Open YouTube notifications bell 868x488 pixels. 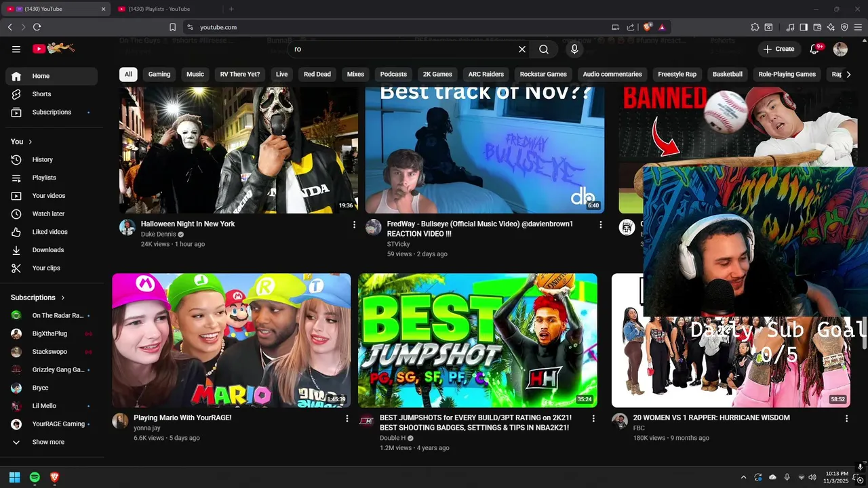[816, 49]
